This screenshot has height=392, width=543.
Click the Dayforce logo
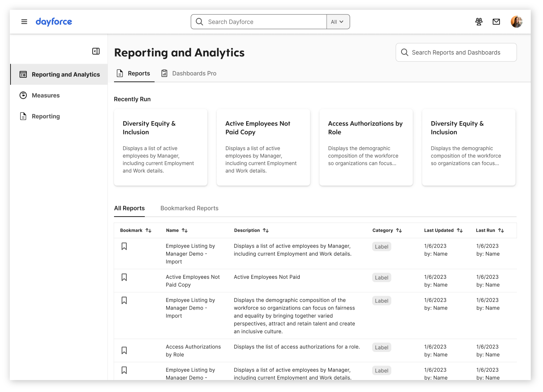[54, 22]
